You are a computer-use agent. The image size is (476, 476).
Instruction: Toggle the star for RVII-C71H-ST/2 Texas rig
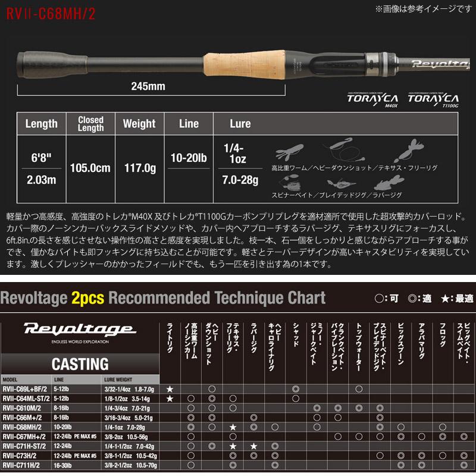[x=233, y=447]
